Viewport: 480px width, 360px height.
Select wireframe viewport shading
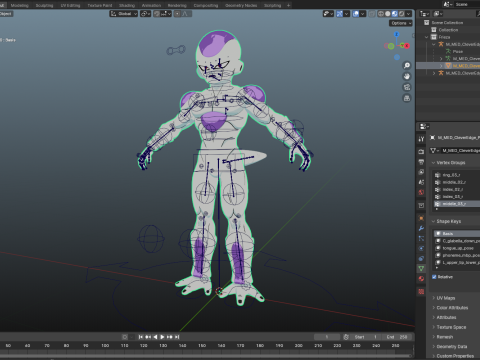(x=381, y=14)
